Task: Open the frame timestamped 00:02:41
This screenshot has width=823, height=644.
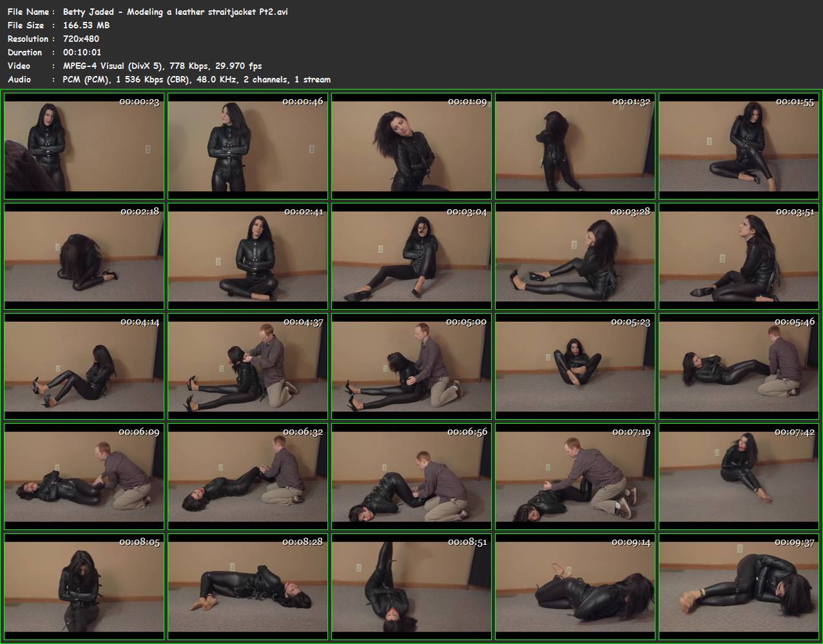Action: pyautogui.click(x=247, y=256)
